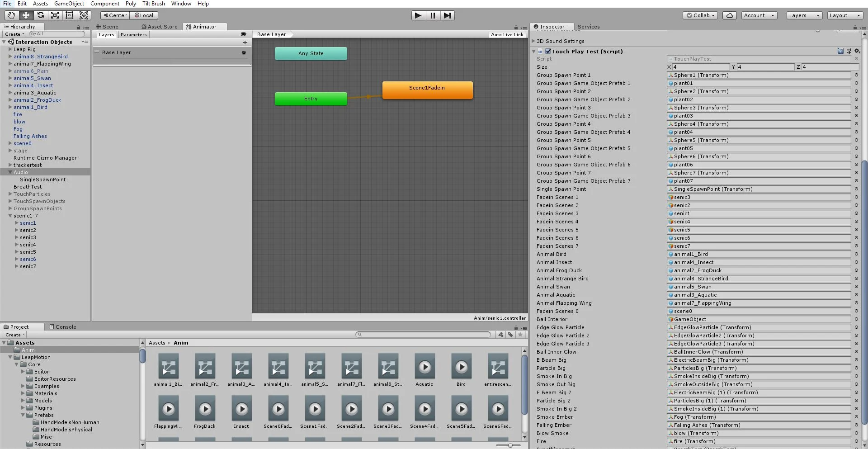Open object picker for Group Spawn Point 1

856,75
